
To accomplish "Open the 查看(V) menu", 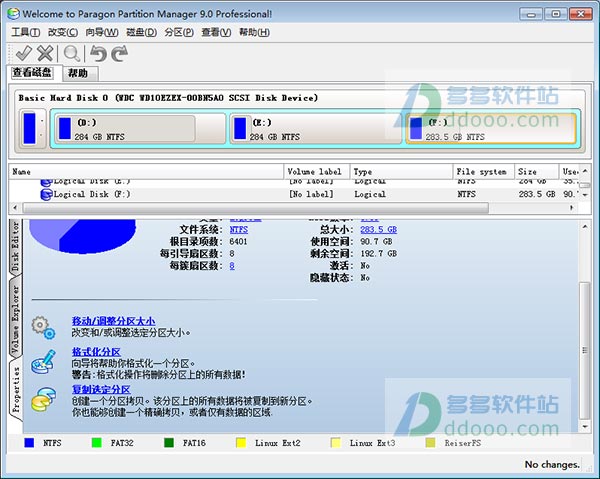I will click(x=216, y=32).
